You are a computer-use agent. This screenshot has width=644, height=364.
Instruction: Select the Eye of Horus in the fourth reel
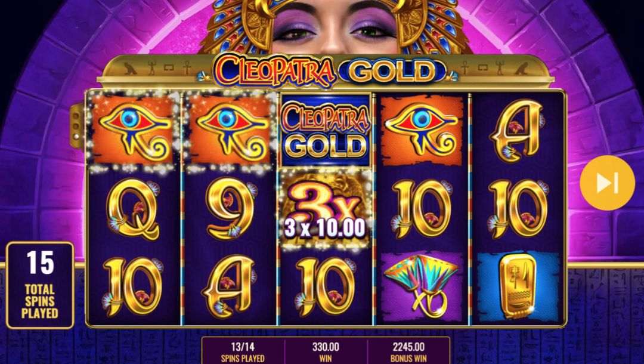[422, 129]
